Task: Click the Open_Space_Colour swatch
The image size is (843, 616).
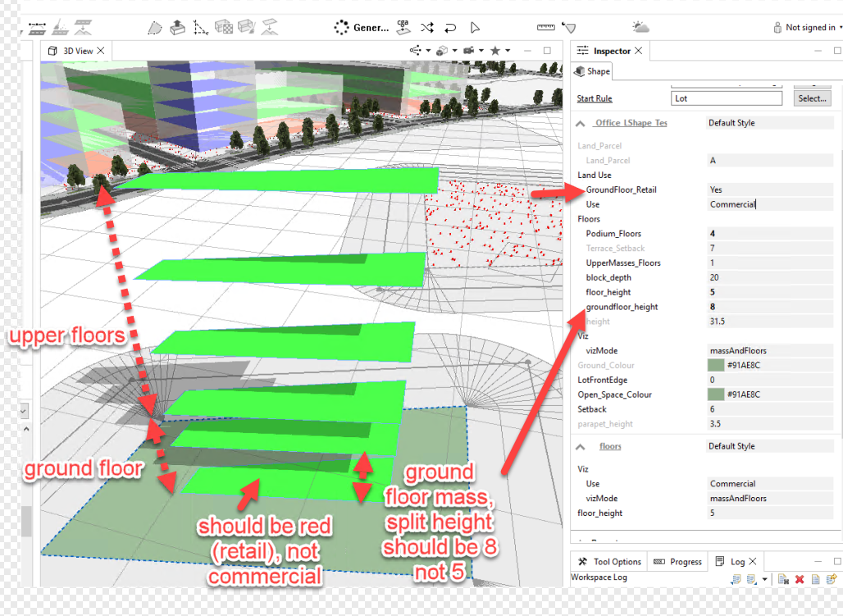Action: click(x=716, y=395)
